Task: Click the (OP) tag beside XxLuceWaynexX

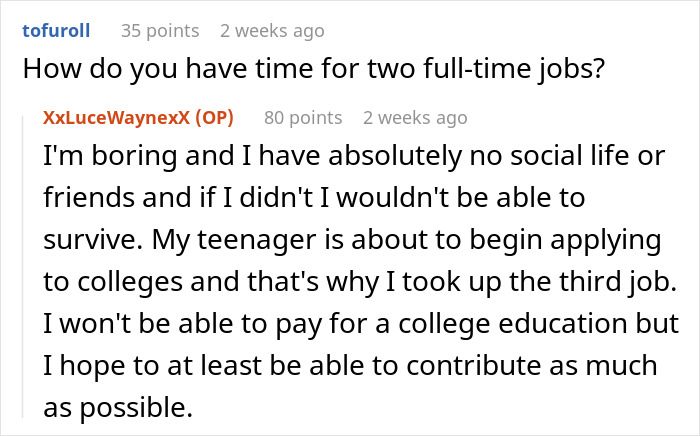Action: [x=213, y=118]
